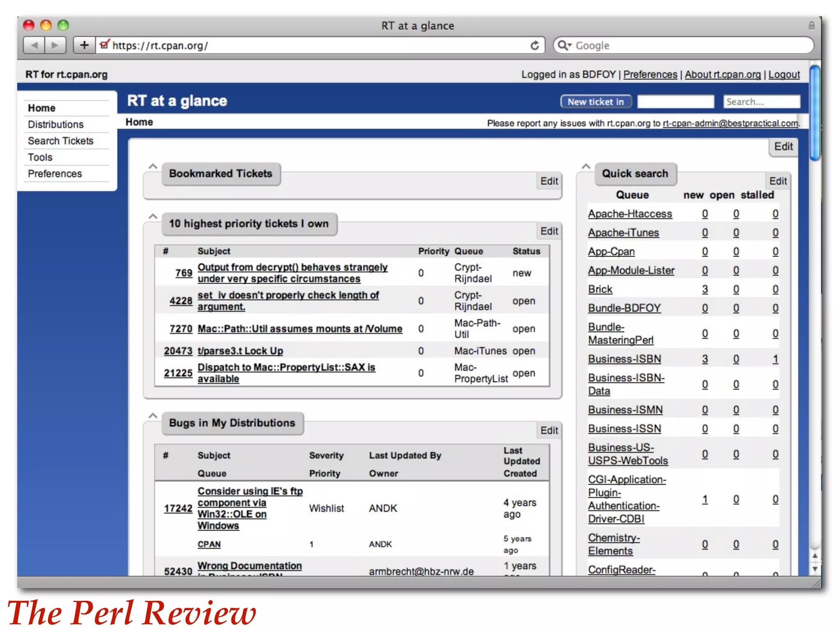Open Search Tickets in the sidebar

[60, 141]
